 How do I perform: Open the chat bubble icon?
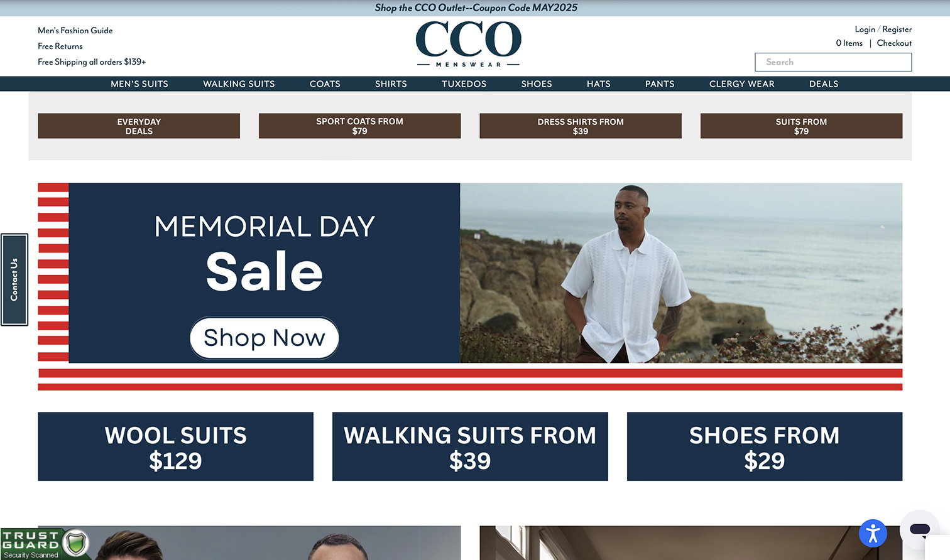click(x=920, y=529)
